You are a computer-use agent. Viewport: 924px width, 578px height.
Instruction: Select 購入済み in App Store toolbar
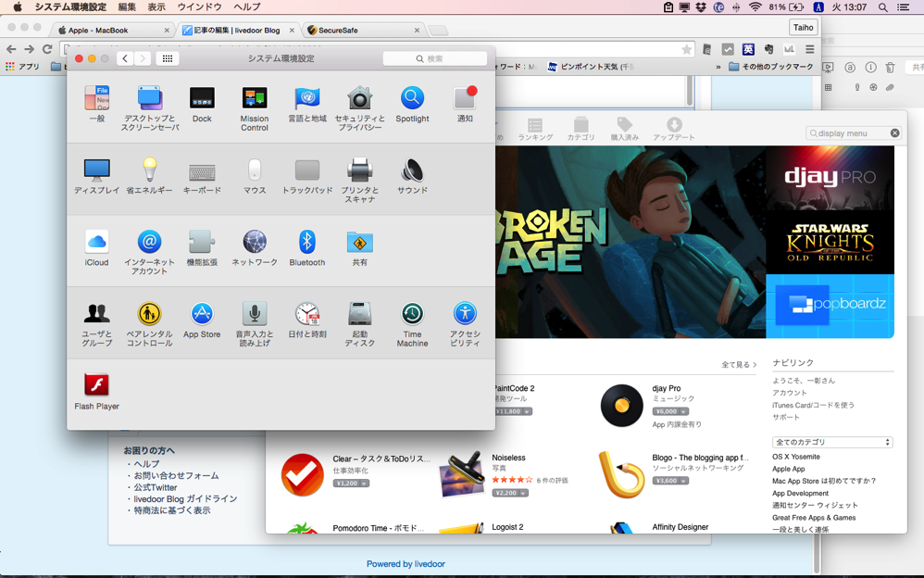coord(625,129)
